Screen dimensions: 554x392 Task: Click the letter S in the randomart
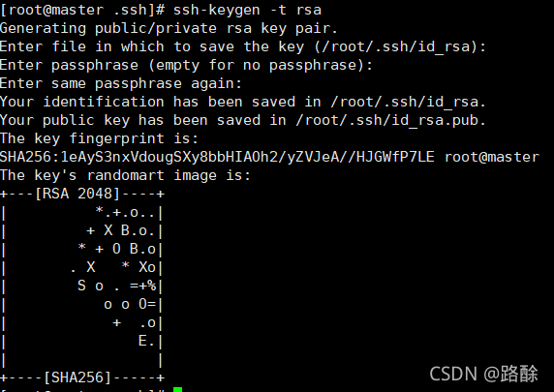[81, 286]
